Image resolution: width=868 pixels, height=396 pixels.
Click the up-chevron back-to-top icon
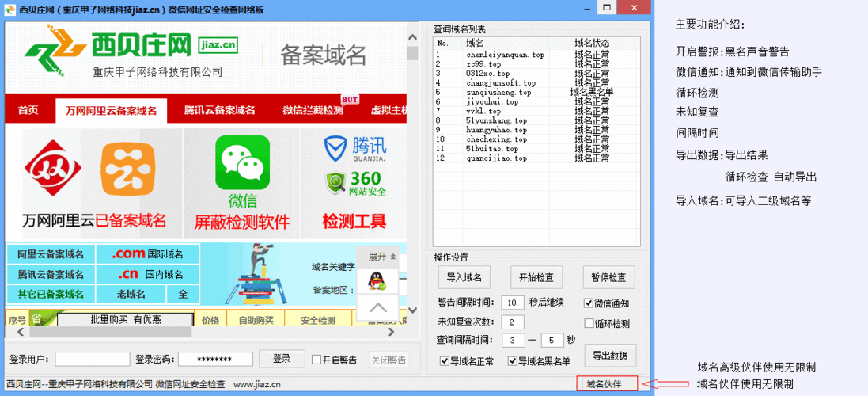(377, 307)
